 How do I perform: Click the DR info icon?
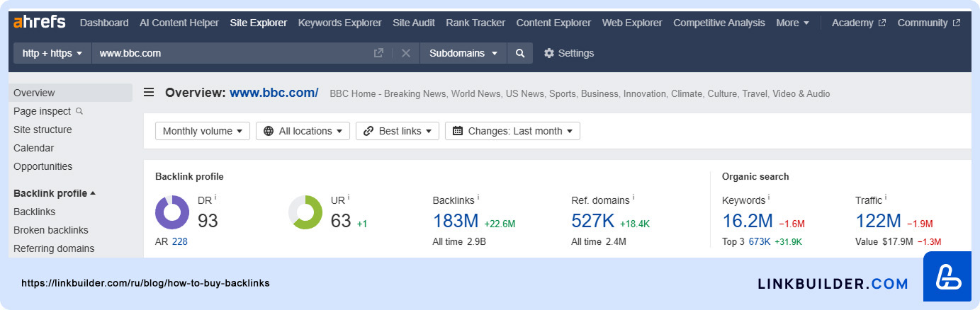tap(215, 198)
